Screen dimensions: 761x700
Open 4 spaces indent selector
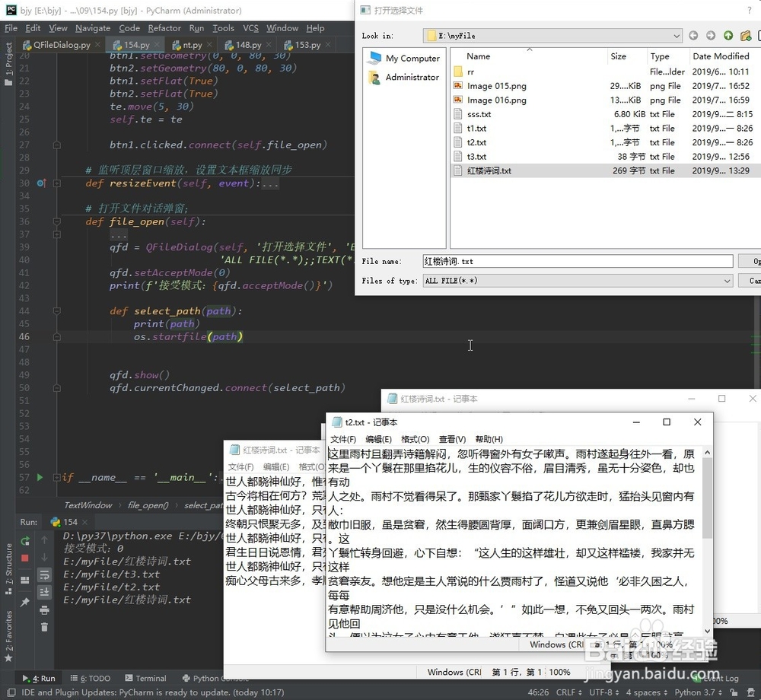pos(646,692)
